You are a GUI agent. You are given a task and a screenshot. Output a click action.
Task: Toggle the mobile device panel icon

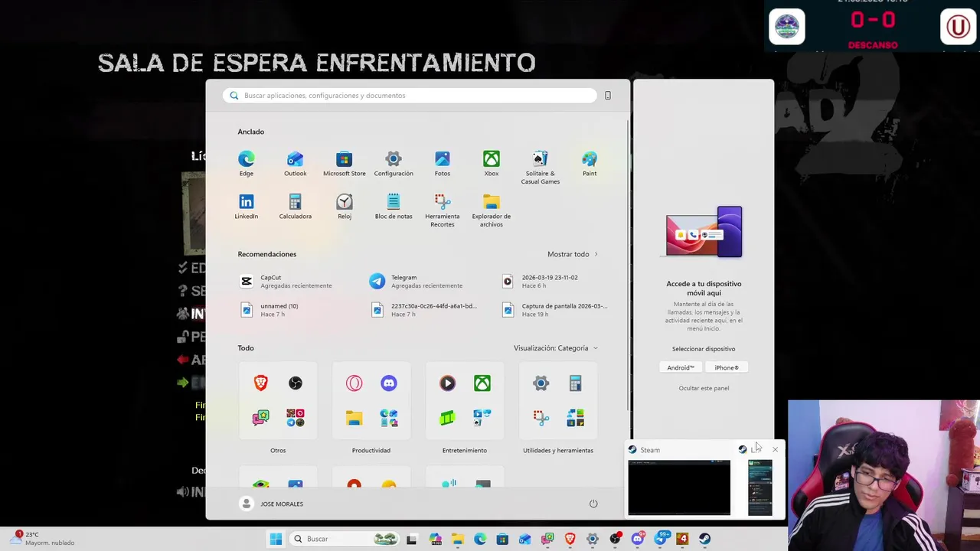[608, 96]
